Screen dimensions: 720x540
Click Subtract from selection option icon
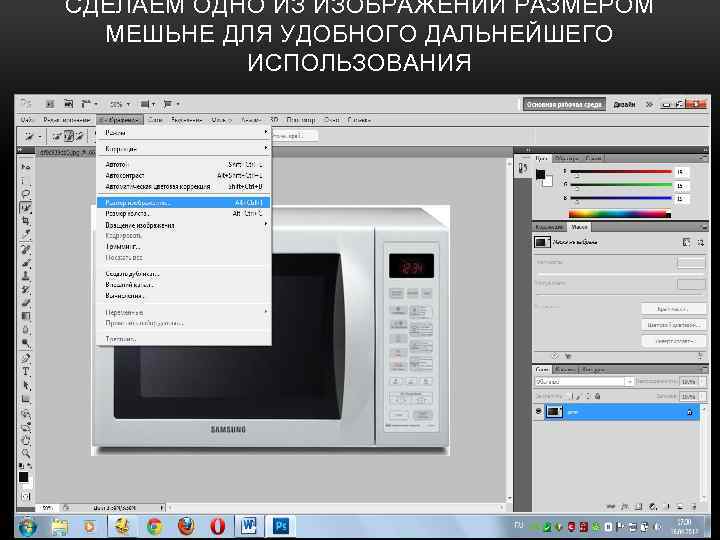(79, 136)
